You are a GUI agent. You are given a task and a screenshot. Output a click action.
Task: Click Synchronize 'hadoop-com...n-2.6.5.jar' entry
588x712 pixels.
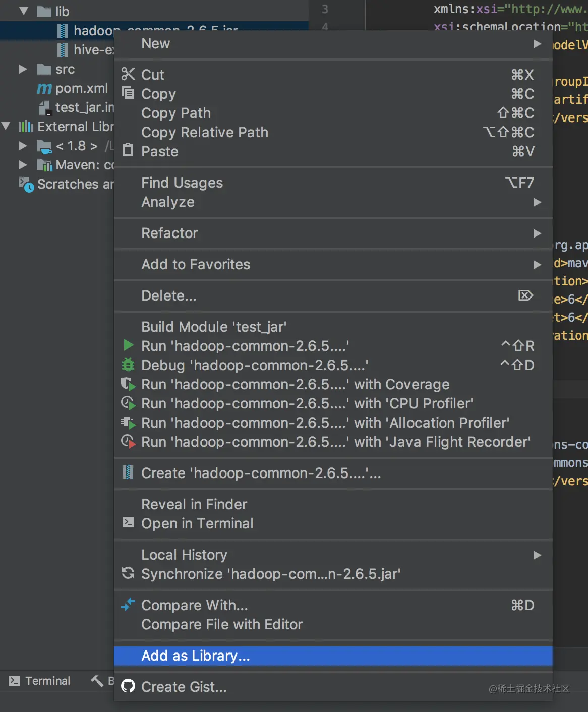333,574
